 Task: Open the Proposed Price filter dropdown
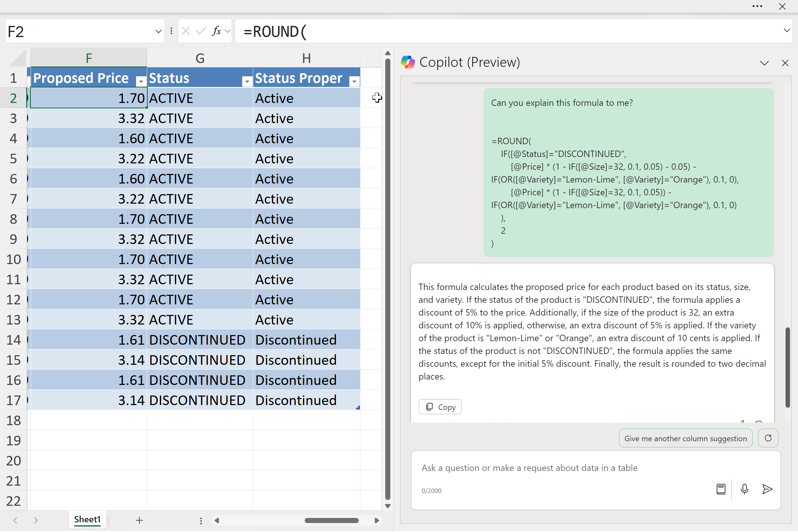pos(141,81)
